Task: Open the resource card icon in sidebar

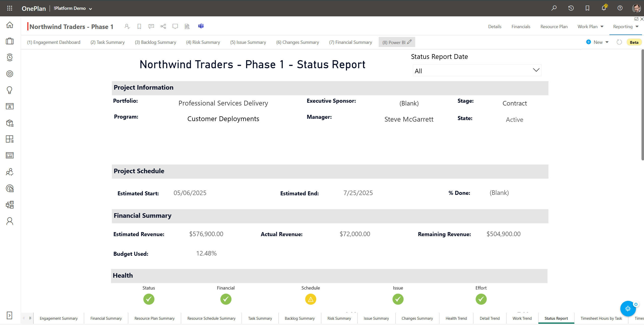Action: 10,106
